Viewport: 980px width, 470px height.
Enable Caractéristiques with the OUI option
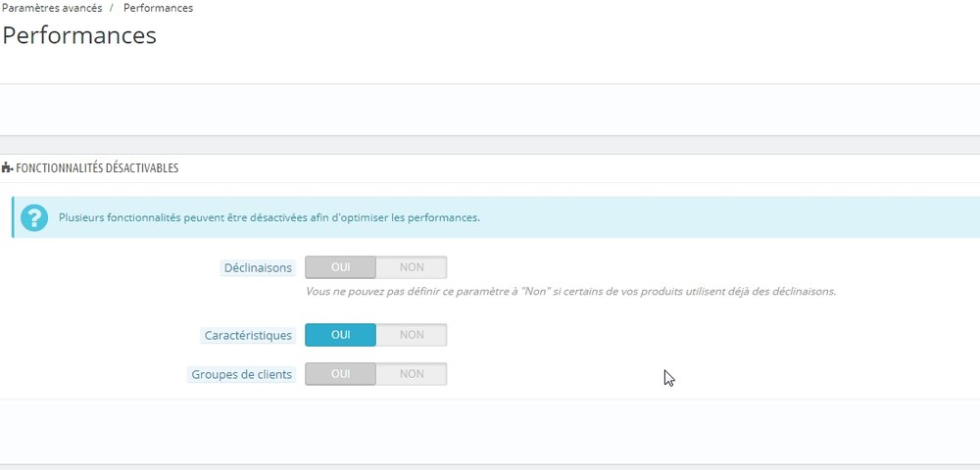(340, 335)
